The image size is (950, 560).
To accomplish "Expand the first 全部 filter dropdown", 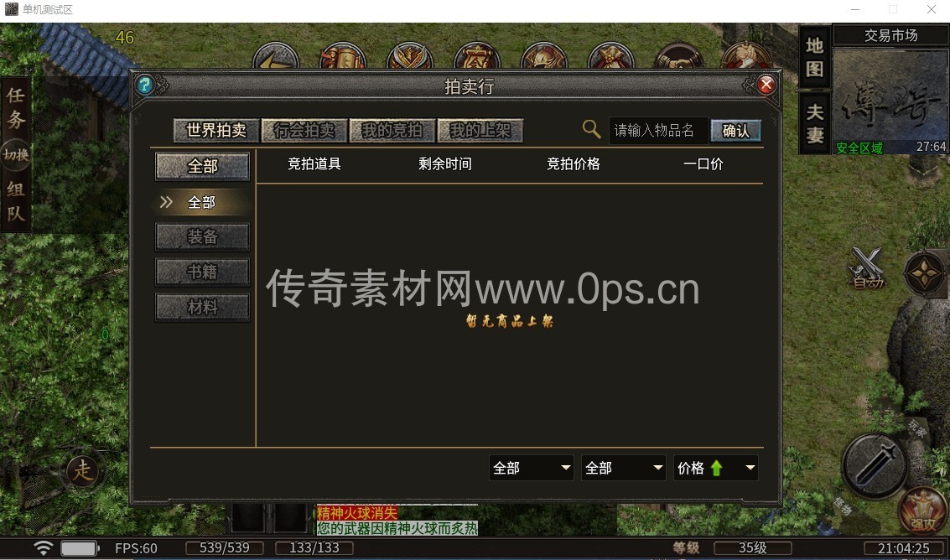I will pyautogui.click(x=532, y=468).
